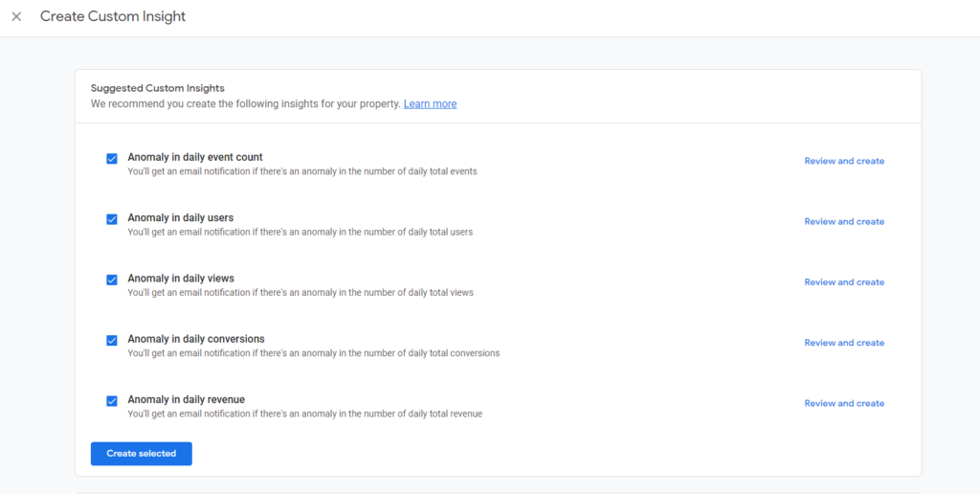The height and width of the screenshot is (494, 980).
Task: Open the Learn more link
Action: [x=430, y=103]
